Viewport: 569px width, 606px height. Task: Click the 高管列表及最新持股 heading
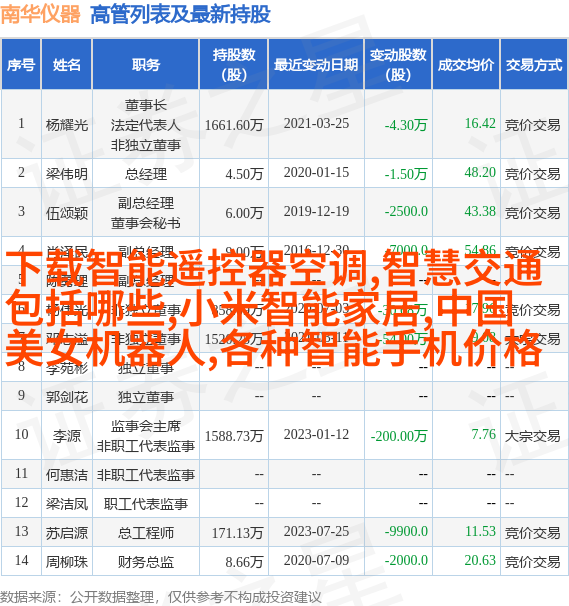pyautogui.click(x=180, y=15)
